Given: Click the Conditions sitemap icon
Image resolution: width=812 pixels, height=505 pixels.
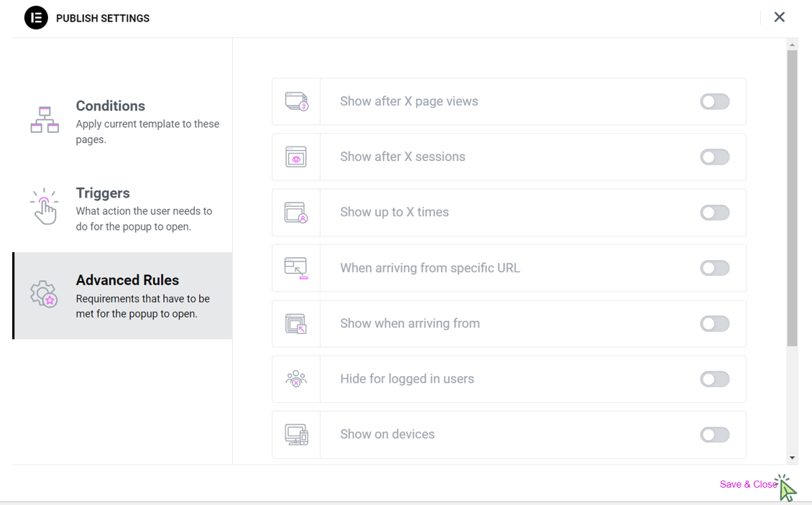Looking at the screenshot, I should pyautogui.click(x=45, y=120).
